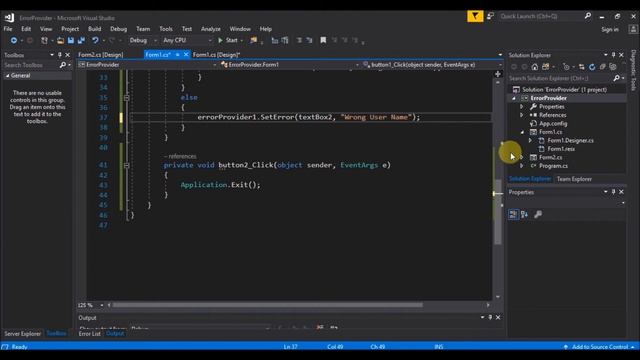The height and width of the screenshot is (360, 640).
Task: Click the editor horizontal scrollbar thumb
Action: 268,305
